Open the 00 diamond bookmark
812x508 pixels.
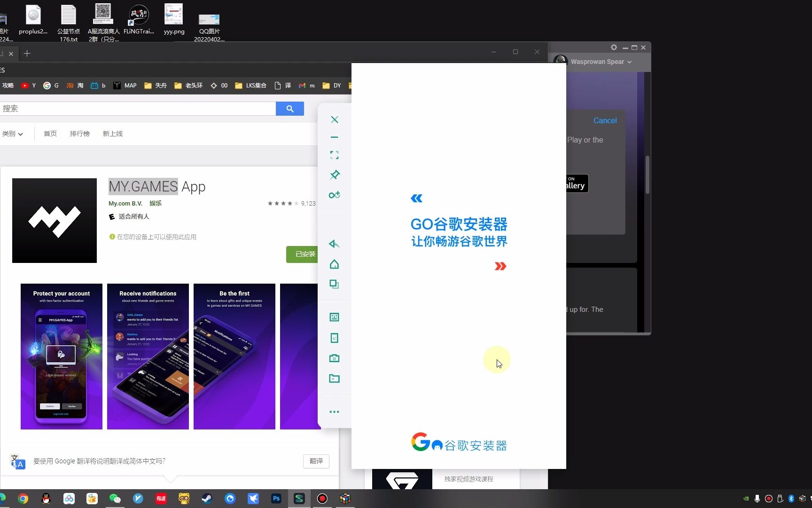pos(219,86)
